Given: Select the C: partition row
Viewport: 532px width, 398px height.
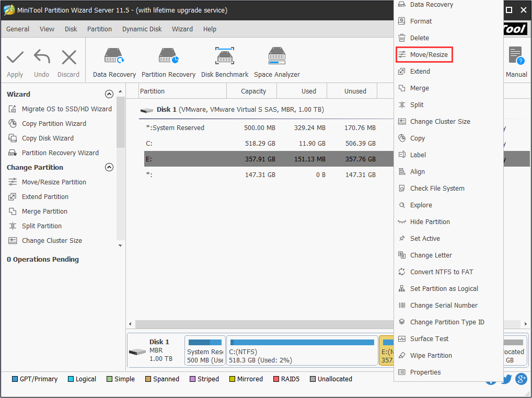Looking at the screenshot, I should click(269, 144).
